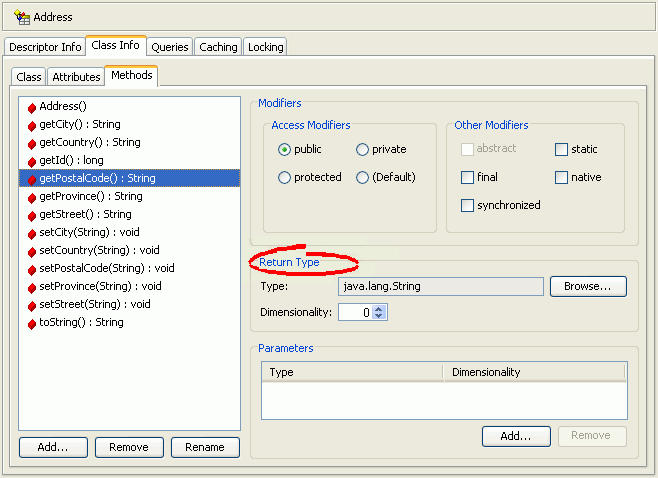Screen dimensions: 658x478
Task: Click red diamond icon beside setCountry(String)
Action: point(32,252)
